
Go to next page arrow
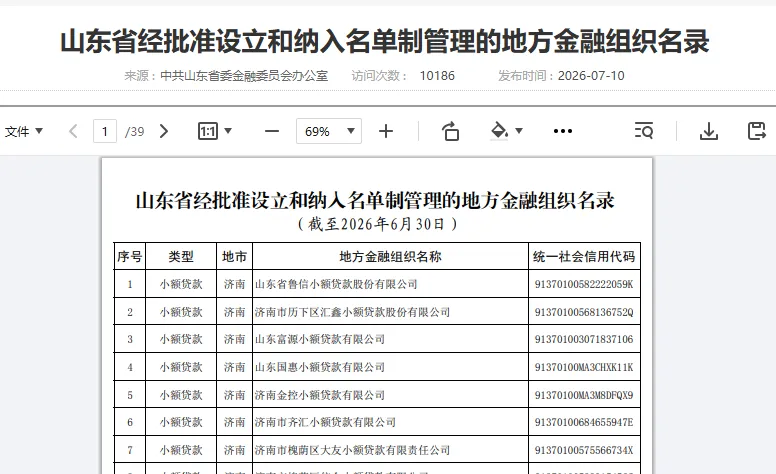[164, 132]
